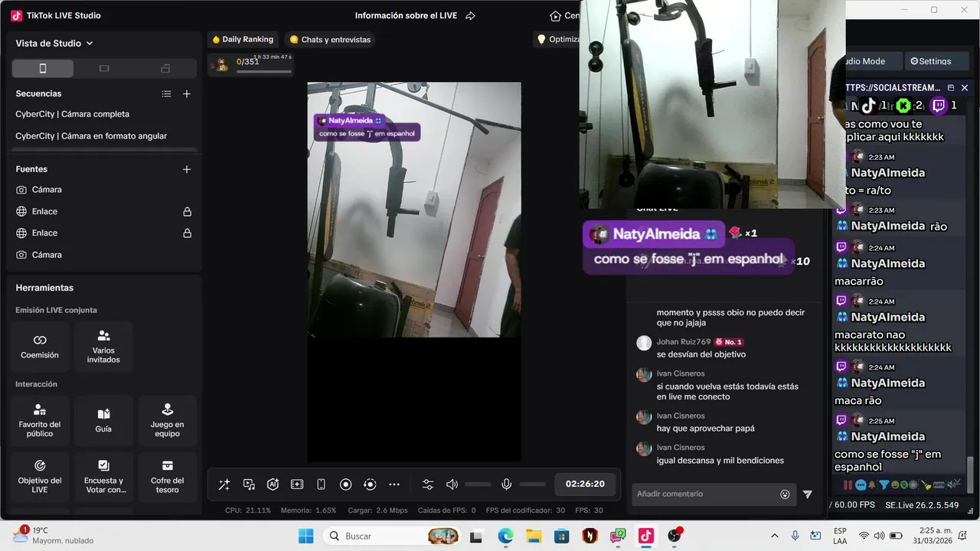Open the Juego en equipo tool
The height and width of the screenshot is (551, 980).
point(167,420)
